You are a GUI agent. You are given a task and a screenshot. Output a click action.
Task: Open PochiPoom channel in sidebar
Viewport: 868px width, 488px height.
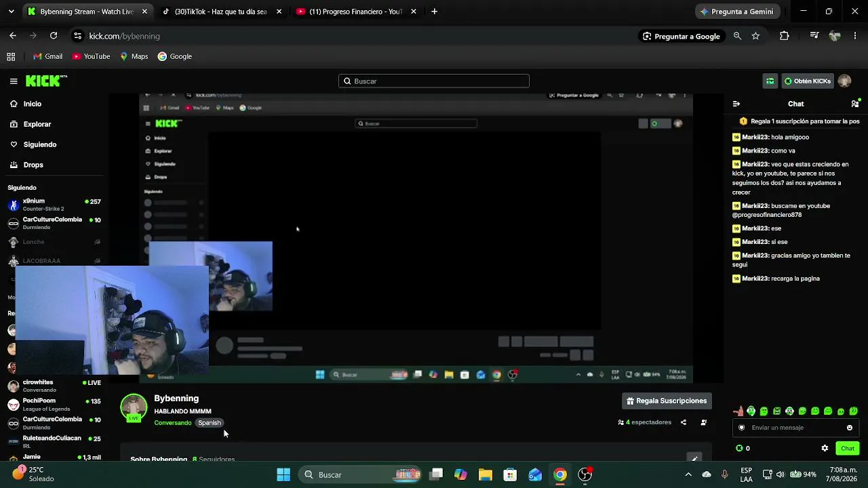[x=54, y=405]
